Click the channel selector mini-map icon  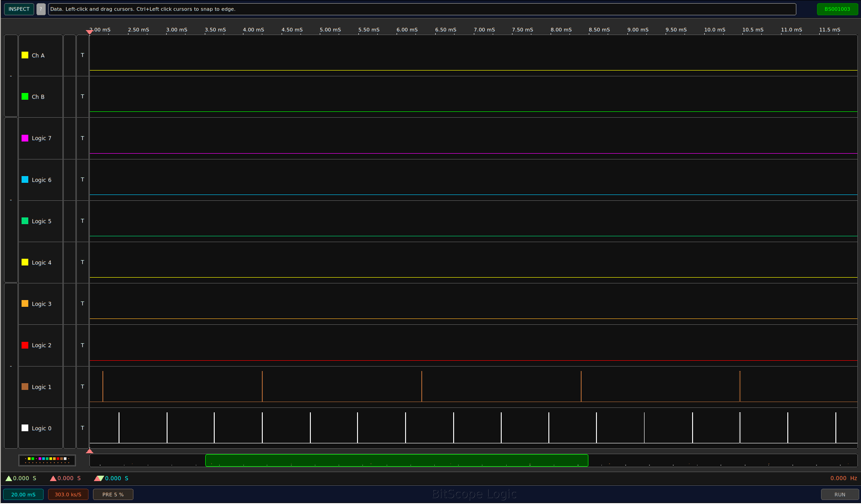tap(47, 460)
